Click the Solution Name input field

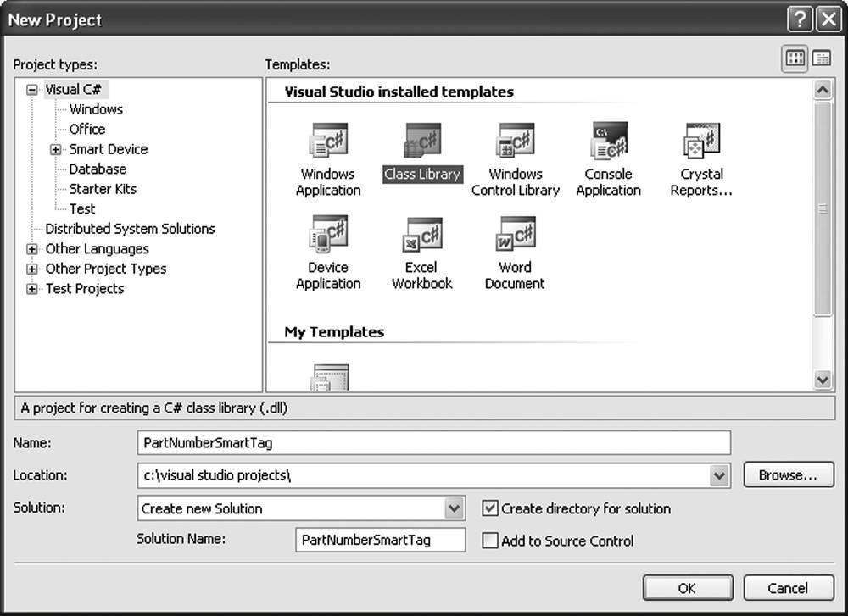click(x=380, y=540)
